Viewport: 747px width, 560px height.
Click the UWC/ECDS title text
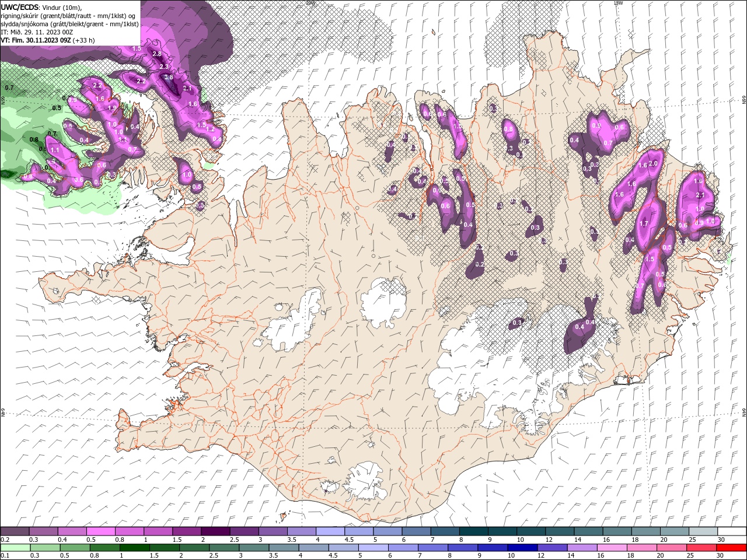tap(20, 7)
